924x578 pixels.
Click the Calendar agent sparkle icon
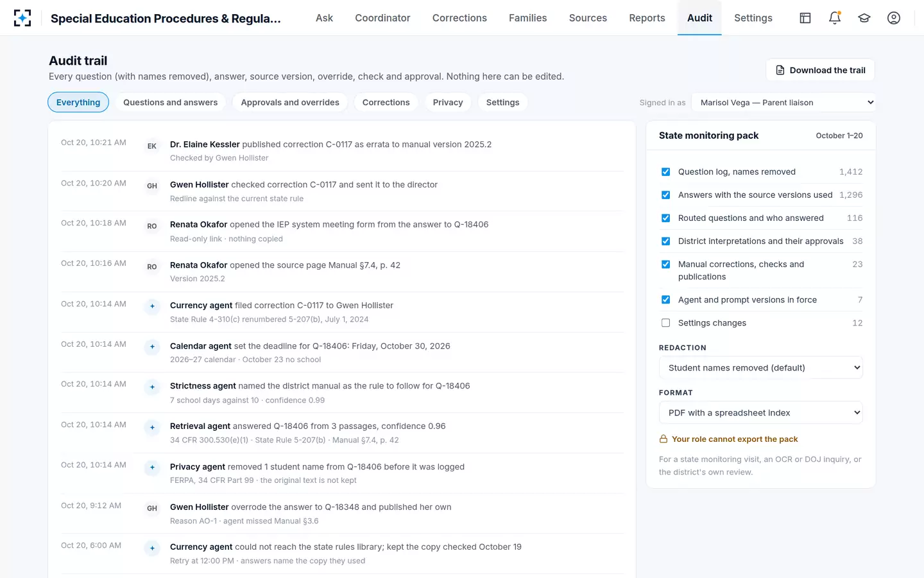[152, 347]
